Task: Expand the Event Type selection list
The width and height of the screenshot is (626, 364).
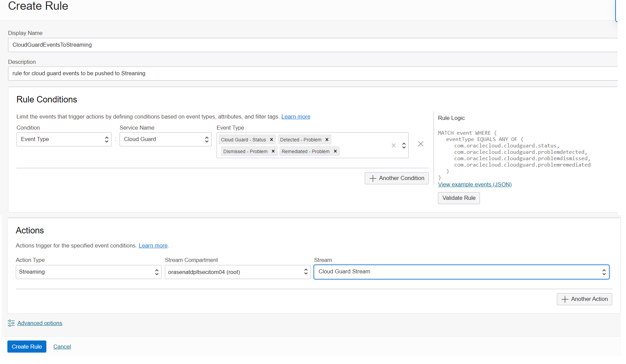Action: (x=403, y=145)
